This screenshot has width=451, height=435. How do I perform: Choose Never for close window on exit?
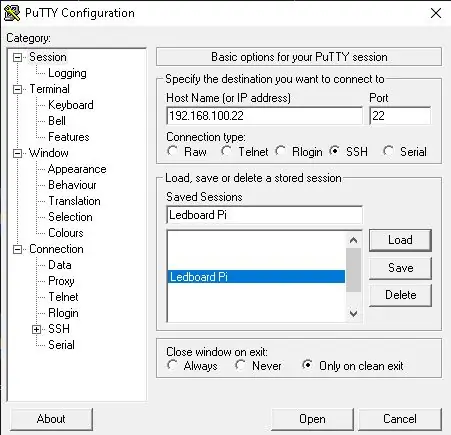pyautogui.click(x=240, y=365)
